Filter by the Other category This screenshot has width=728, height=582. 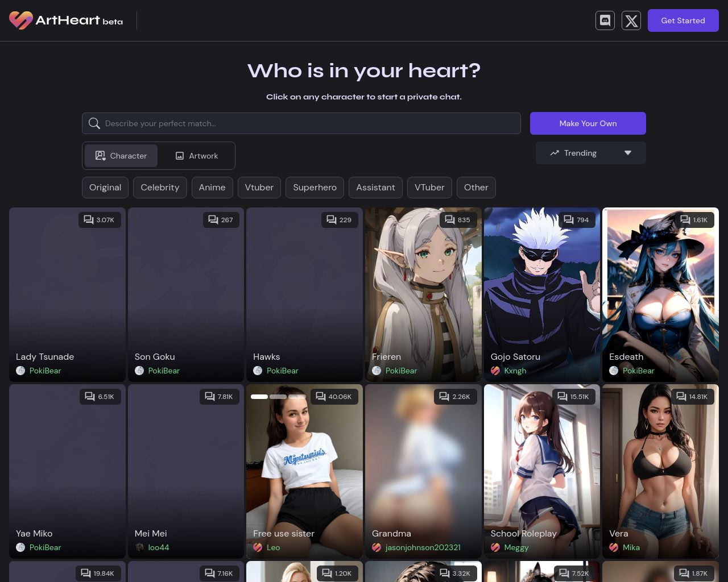(x=476, y=188)
